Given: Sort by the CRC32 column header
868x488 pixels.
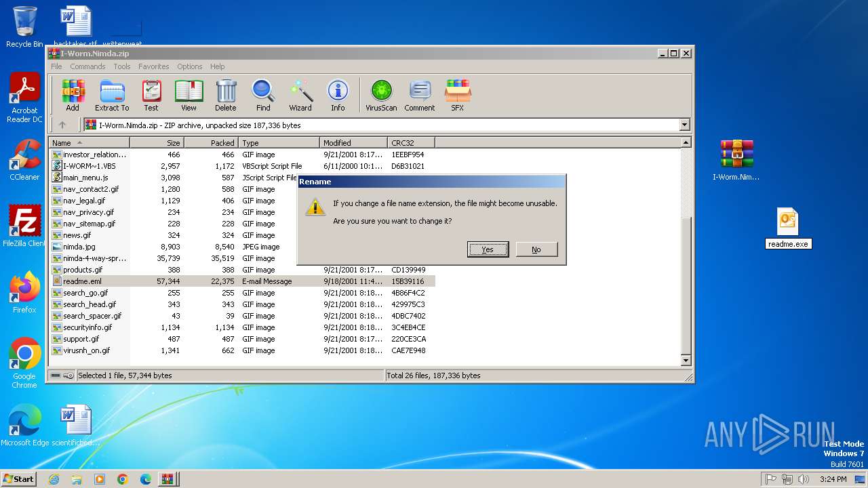Looking at the screenshot, I should pyautogui.click(x=411, y=143).
